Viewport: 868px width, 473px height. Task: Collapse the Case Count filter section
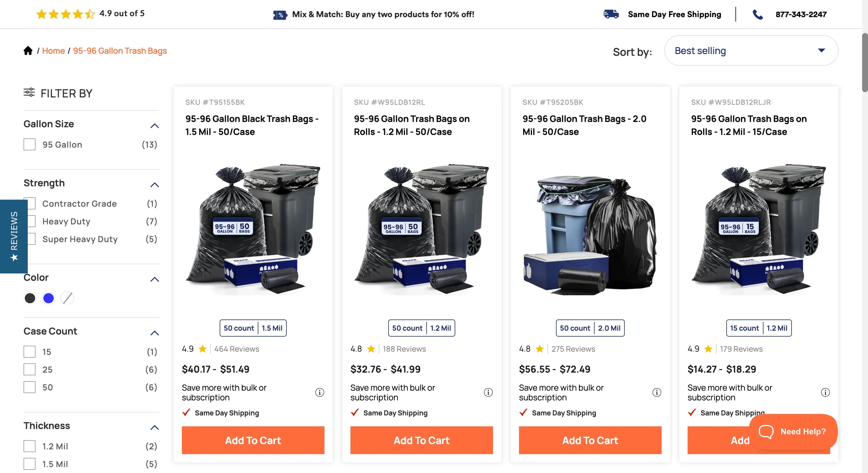(154, 333)
